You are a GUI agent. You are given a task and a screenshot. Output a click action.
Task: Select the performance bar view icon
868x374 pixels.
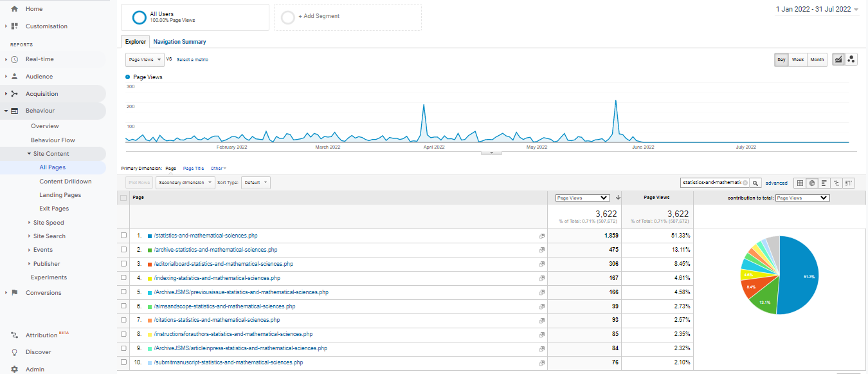(824, 183)
